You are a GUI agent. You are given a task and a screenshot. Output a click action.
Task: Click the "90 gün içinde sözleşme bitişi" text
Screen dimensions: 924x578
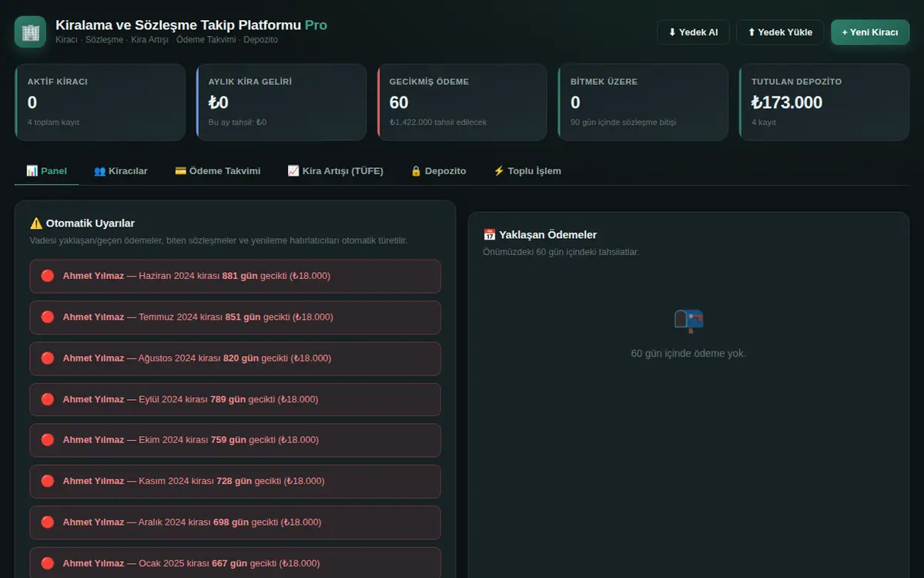pos(624,122)
